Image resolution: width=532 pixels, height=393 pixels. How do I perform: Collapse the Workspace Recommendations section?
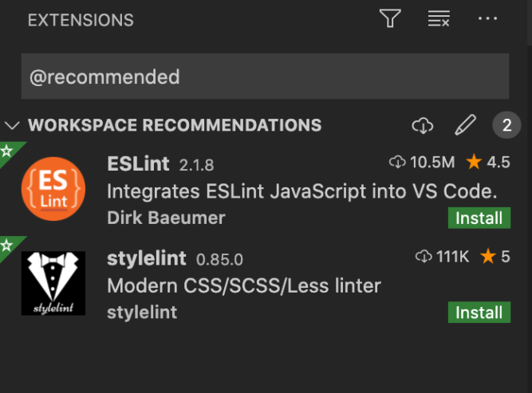click(x=12, y=125)
